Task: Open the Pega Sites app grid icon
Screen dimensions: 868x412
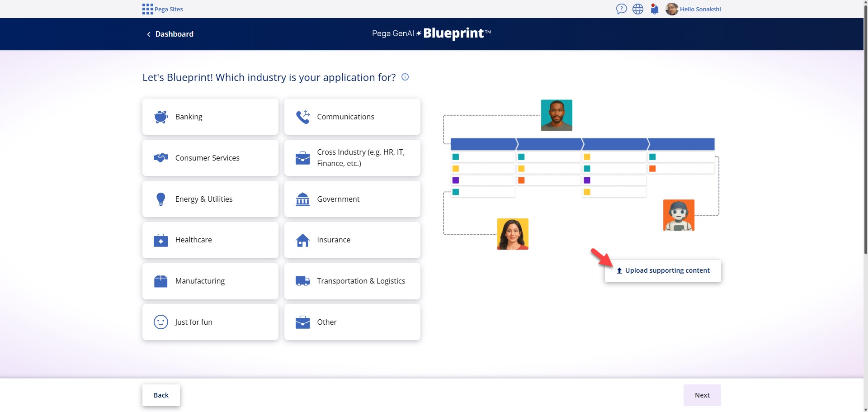Action: (147, 9)
